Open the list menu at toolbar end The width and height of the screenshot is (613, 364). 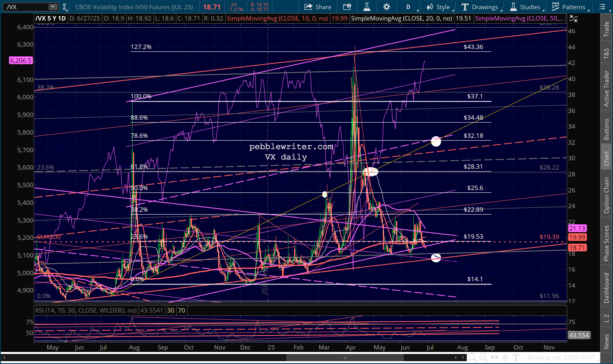click(x=602, y=7)
